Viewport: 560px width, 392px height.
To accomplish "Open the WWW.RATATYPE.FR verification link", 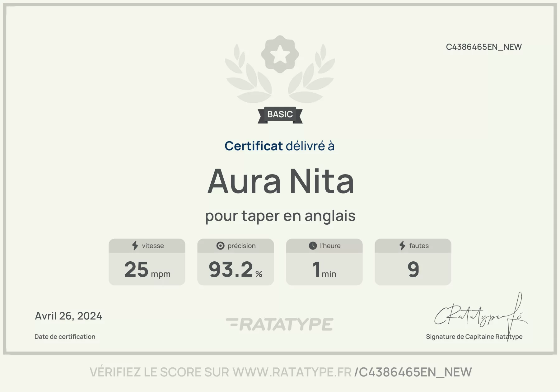I will tap(292, 372).
